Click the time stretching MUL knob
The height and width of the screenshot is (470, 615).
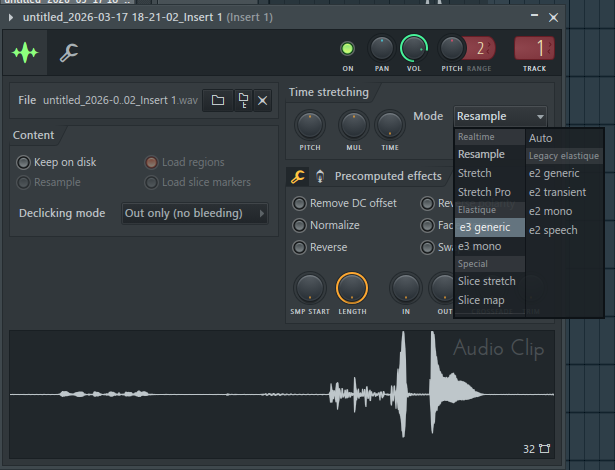[354, 125]
